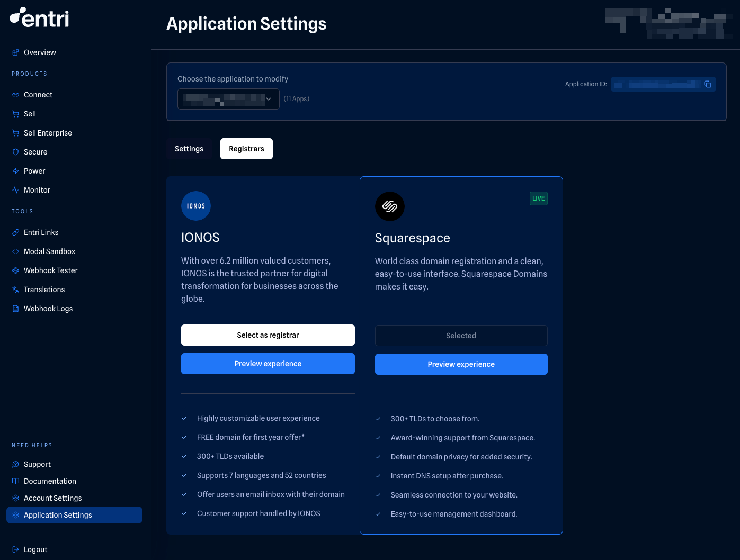Click 'Choose the application to modify' label
This screenshot has height=560, width=740.
point(233,79)
